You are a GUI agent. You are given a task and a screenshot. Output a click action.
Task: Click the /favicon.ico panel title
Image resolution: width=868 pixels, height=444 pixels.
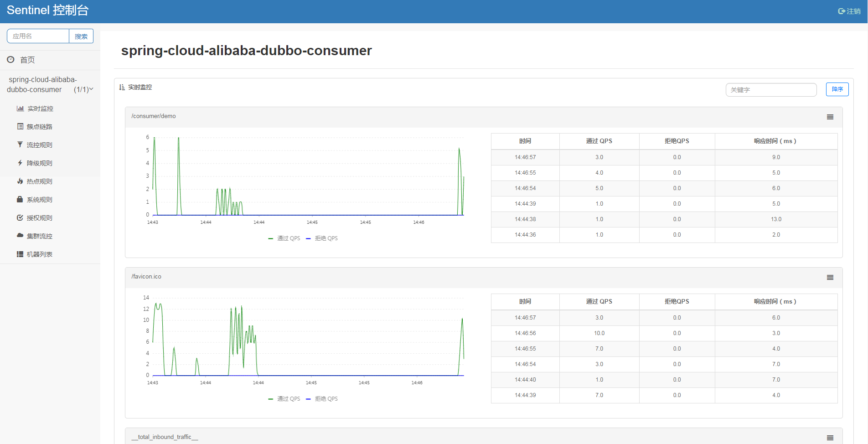coord(146,277)
